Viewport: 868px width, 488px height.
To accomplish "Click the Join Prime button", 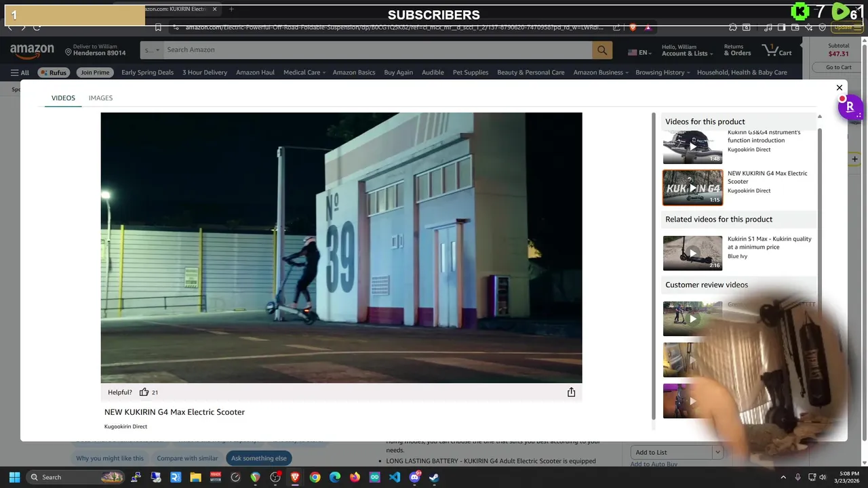I will click(x=95, y=73).
